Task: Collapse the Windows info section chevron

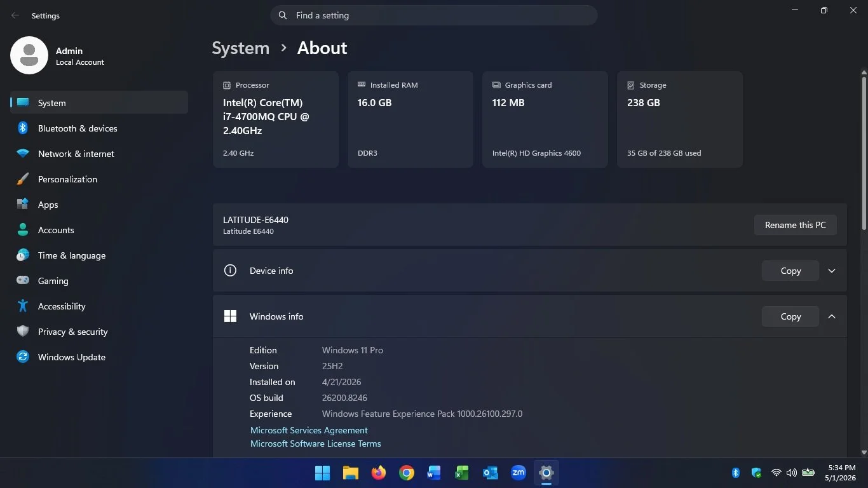Action: tap(832, 316)
